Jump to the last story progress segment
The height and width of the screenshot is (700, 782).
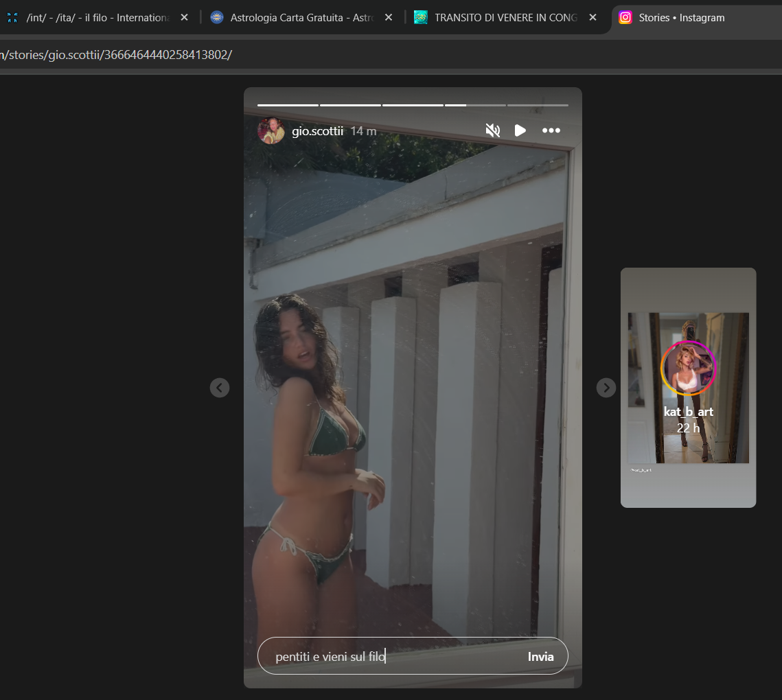tap(538, 105)
